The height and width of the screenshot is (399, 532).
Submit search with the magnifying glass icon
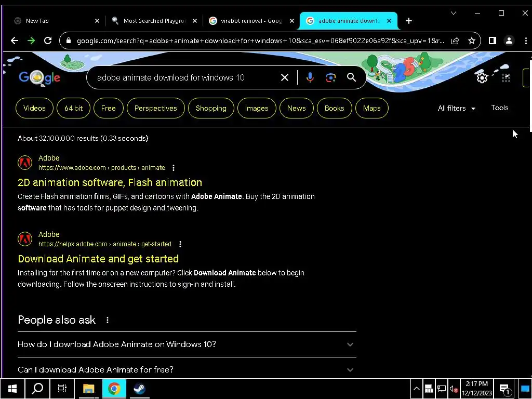click(352, 77)
